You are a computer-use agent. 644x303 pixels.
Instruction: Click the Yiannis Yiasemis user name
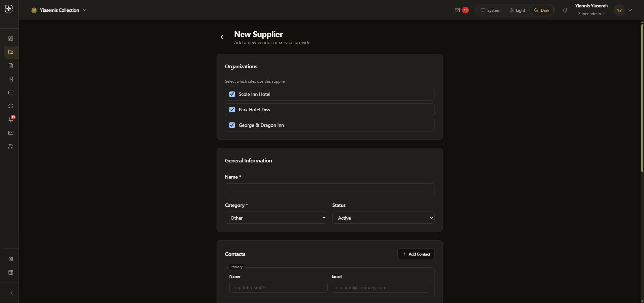click(592, 6)
